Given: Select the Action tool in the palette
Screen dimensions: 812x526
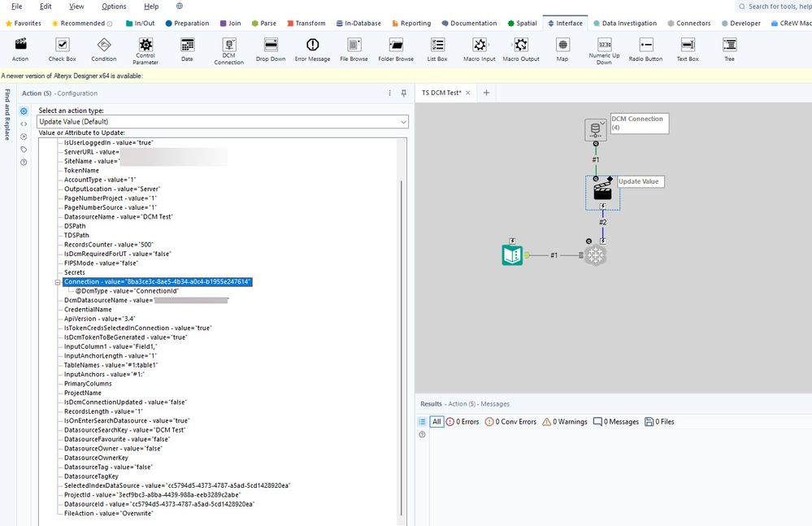Looking at the screenshot, I should click(x=20, y=49).
